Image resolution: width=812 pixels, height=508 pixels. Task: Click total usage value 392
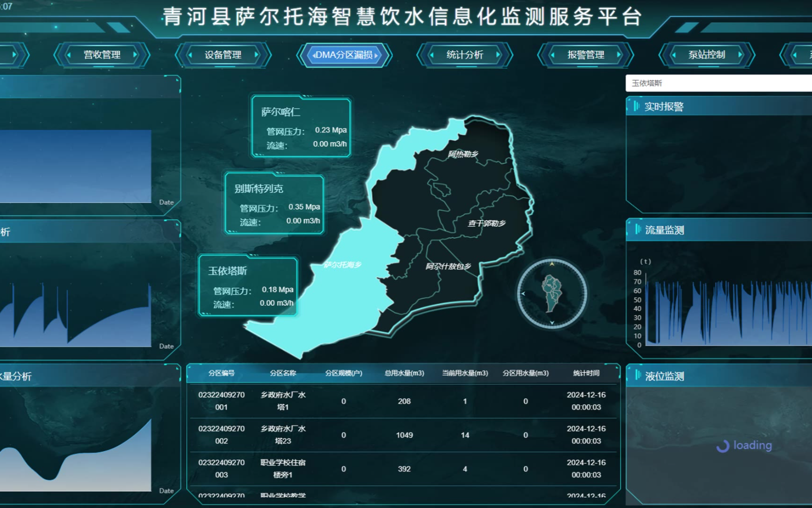pos(404,469)
